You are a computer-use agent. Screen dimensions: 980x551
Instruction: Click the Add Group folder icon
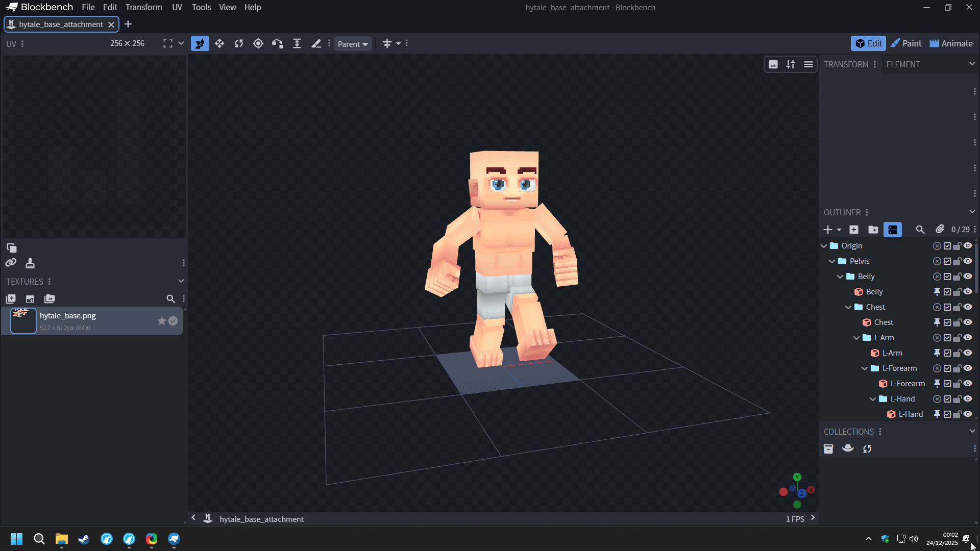tap(873, 230)
